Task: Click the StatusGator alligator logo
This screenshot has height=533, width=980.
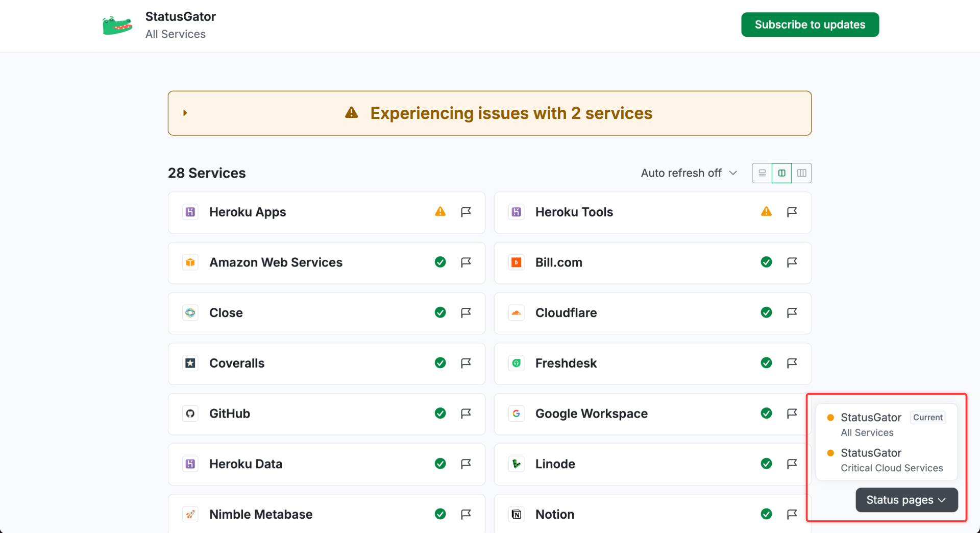Action: pos(117,25)
